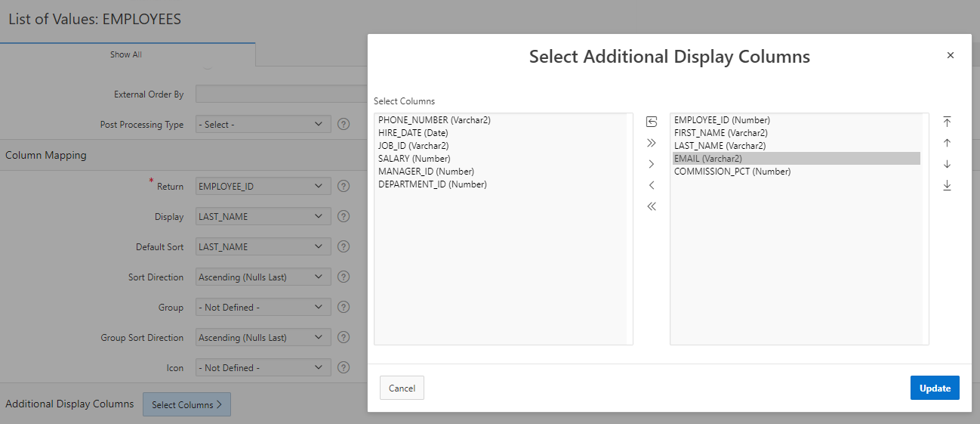Click the Reset shuttle icon
The image size is (980, 424).
[652, 122]
